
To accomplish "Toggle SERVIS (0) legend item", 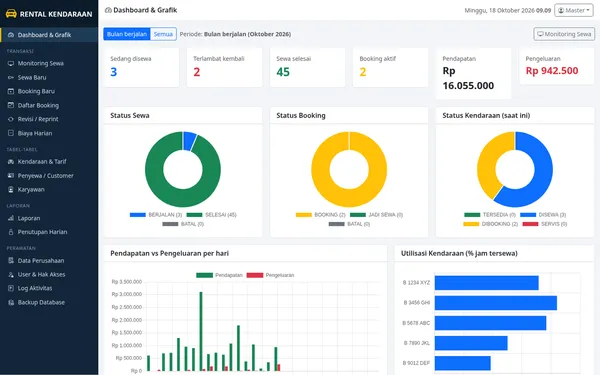I will (545, 224).
